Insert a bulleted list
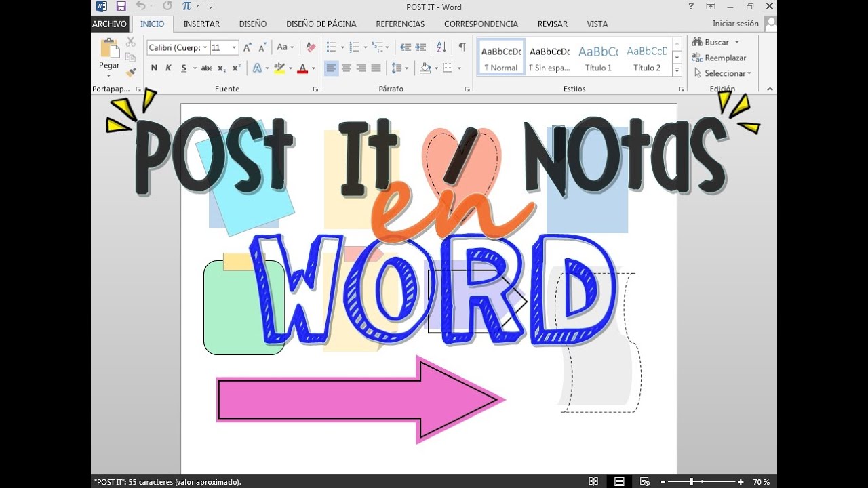This screenshot has width=868, height=488. point(331,47)
